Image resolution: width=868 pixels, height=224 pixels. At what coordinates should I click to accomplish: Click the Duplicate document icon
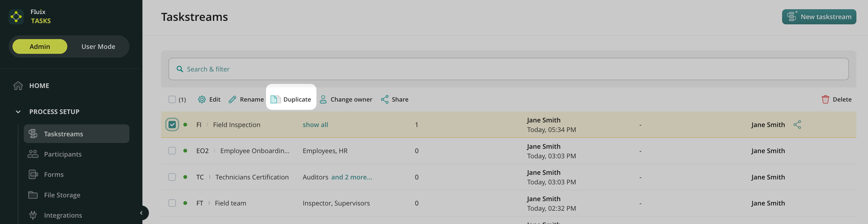click(275, 100)
